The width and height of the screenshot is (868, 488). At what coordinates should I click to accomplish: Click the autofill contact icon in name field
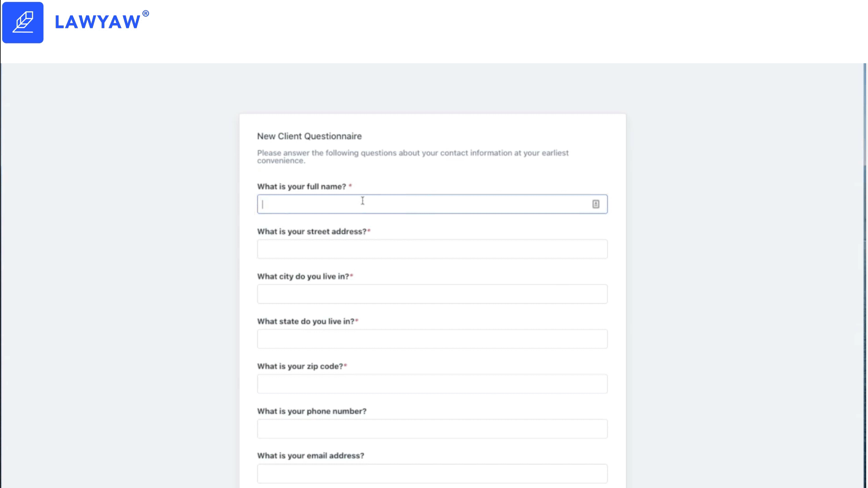pos(596,204)
